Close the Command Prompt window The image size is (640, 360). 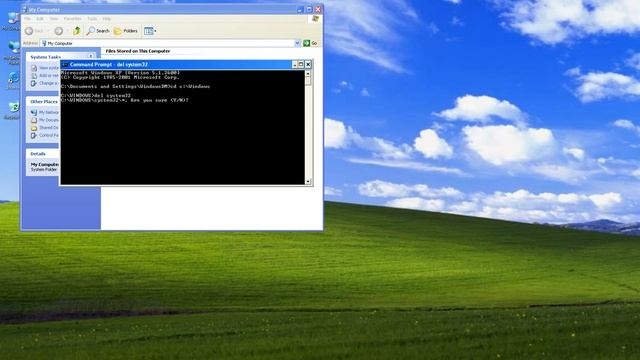[x=308, y=64]
